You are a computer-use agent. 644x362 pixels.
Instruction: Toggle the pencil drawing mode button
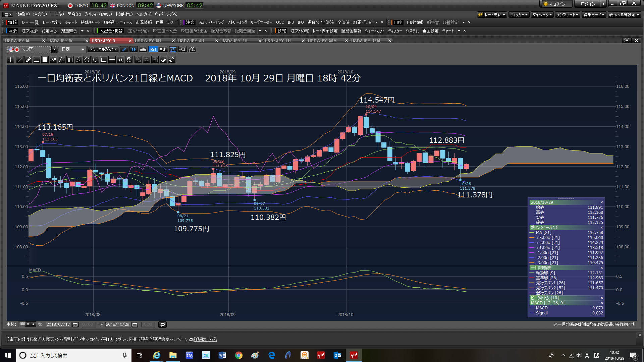click(124, 49)
